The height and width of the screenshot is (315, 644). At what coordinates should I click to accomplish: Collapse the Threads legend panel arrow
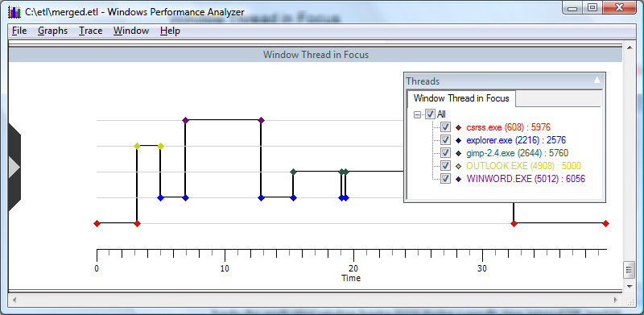coord(597,81)
